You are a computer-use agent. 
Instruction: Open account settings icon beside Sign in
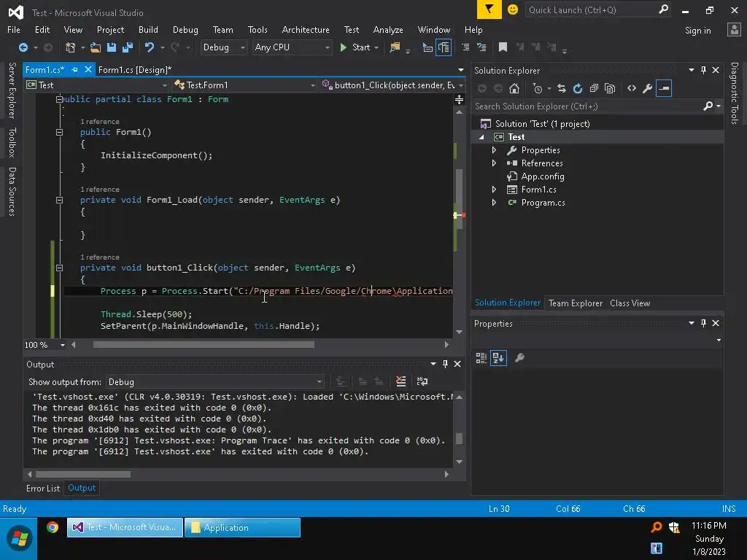734,29
